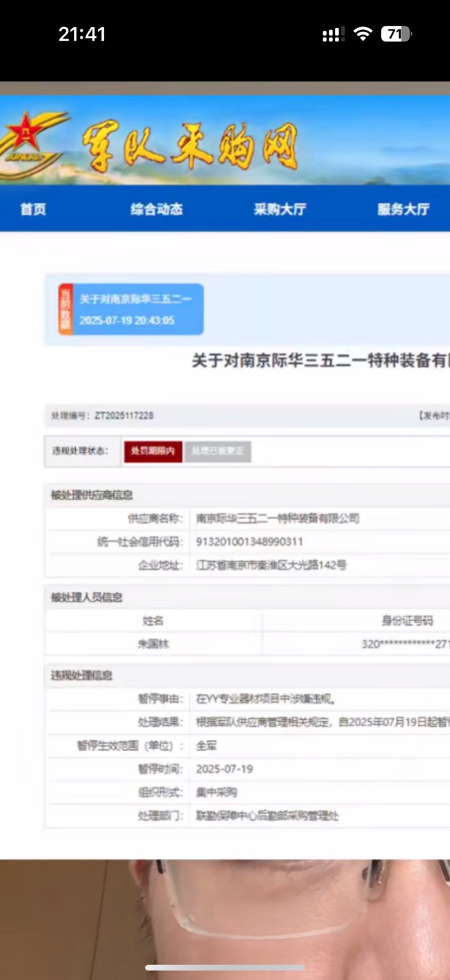Screen dimensions: 450x980
Task: Tap the Wi-Fi icon in status bar
Action: pyautogui.click(x=363, y=34)
